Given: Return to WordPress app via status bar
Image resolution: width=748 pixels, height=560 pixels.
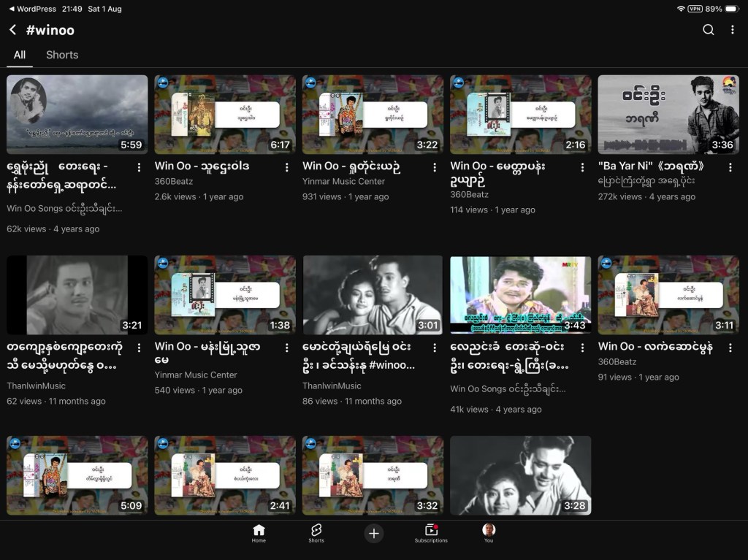Looking at the screenshot, I should pos(32,9).
